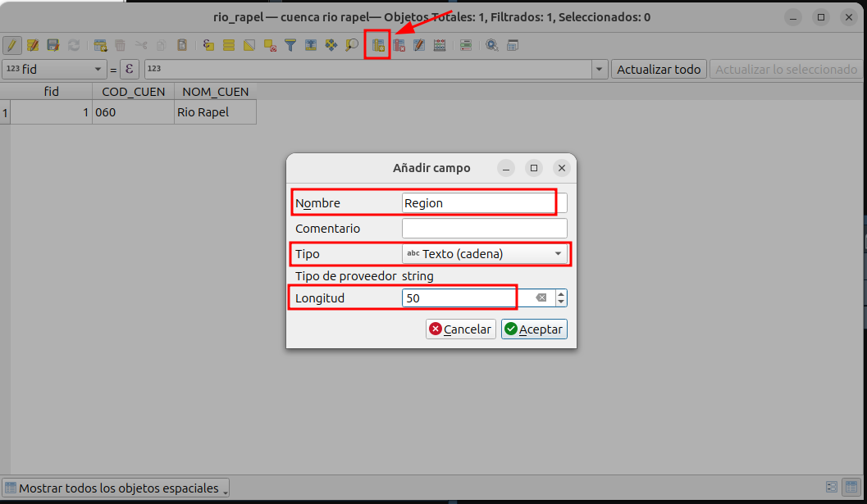Click the filter funnel icon
867x504 pixels.
click(x=290, y=46)
